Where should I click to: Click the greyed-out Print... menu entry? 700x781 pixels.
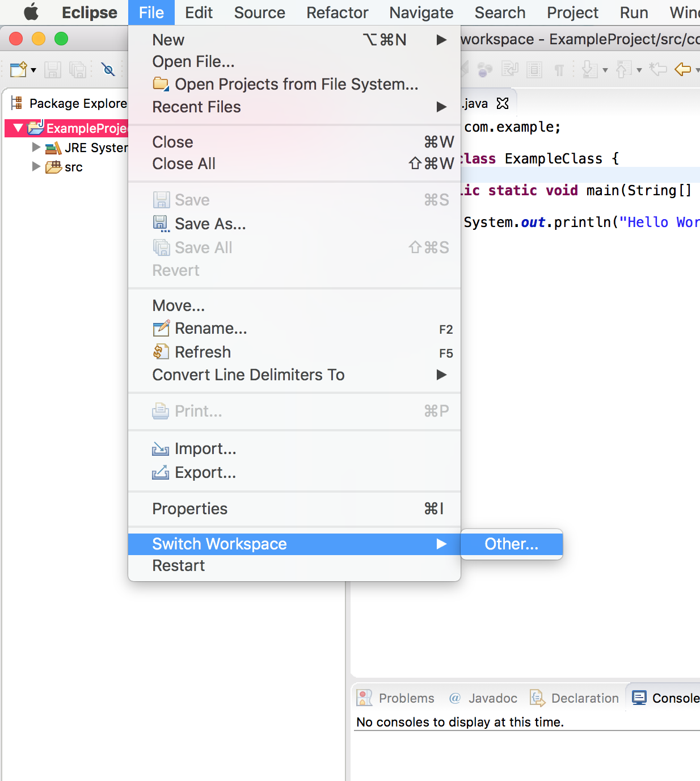click(294, 411)
